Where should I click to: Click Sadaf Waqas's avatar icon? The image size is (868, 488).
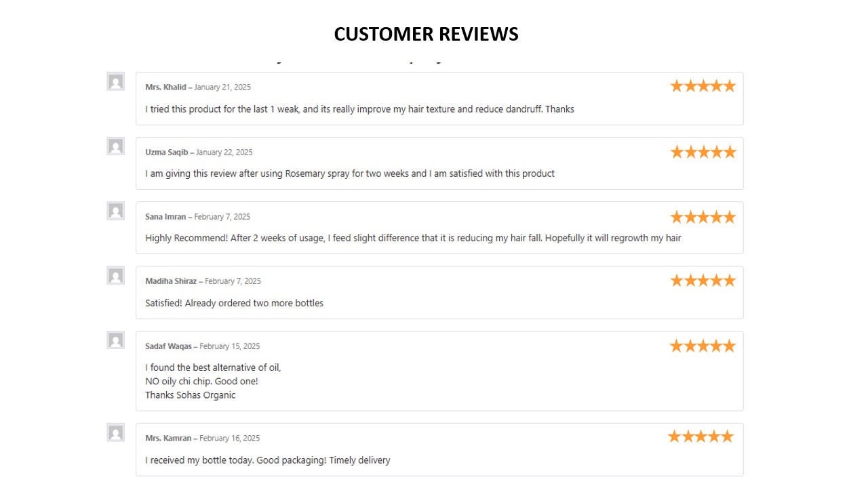point(116,340)
